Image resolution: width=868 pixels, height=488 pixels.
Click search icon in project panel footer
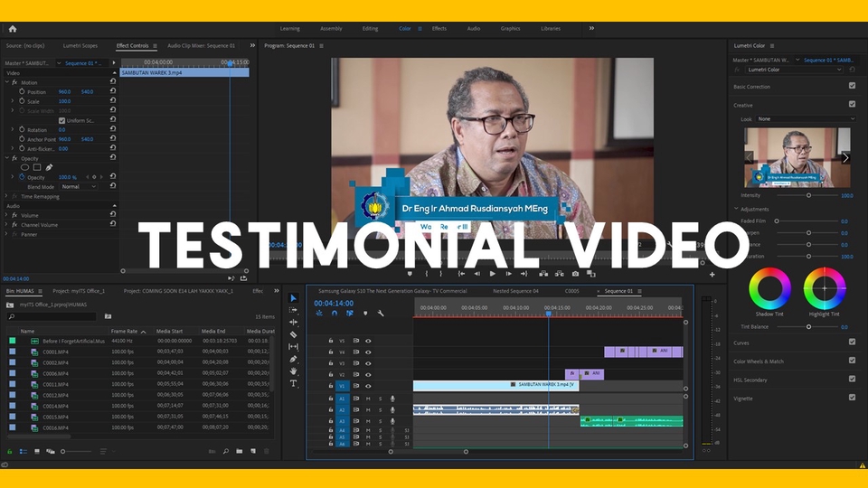click(226, 452)
